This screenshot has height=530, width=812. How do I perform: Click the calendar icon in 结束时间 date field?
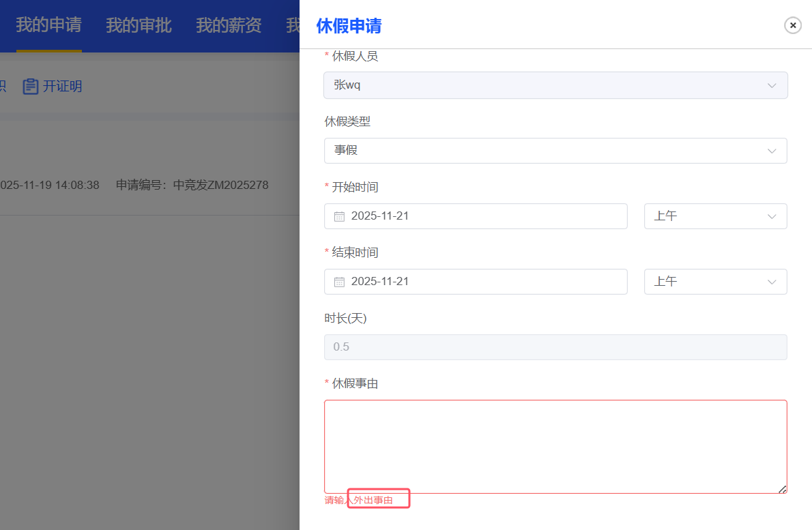(x=339, y=282)
